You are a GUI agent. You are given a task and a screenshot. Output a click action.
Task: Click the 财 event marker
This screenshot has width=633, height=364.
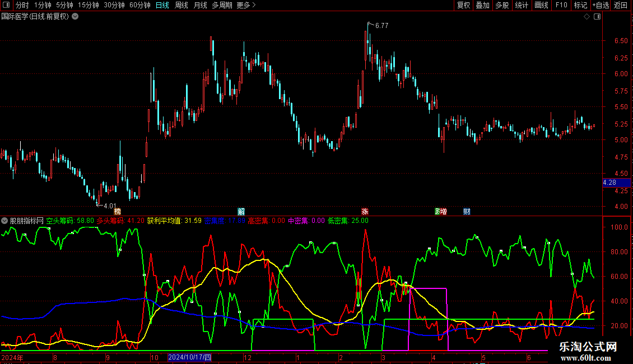[467, 212]
